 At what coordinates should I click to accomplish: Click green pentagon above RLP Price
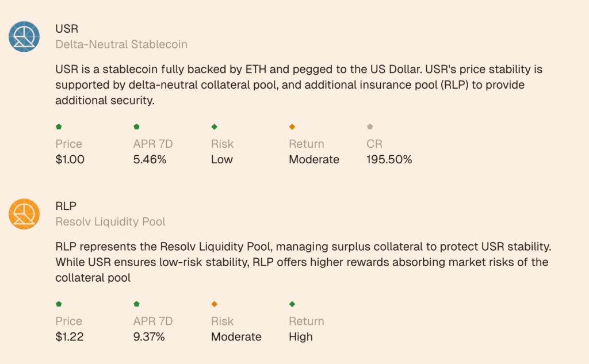(x=59, y=304)
